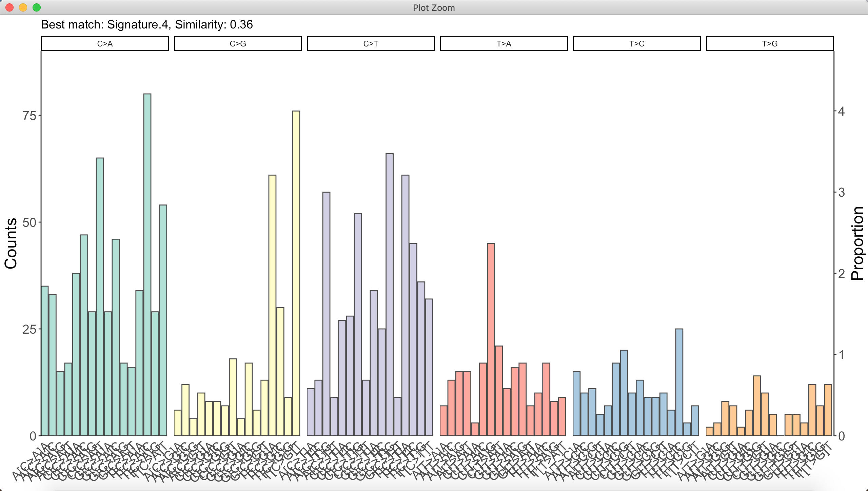Click the Counts y-axis label
The height and width of the screenshot is (491, 868).
pyautogui.click(x=11, y=243)
